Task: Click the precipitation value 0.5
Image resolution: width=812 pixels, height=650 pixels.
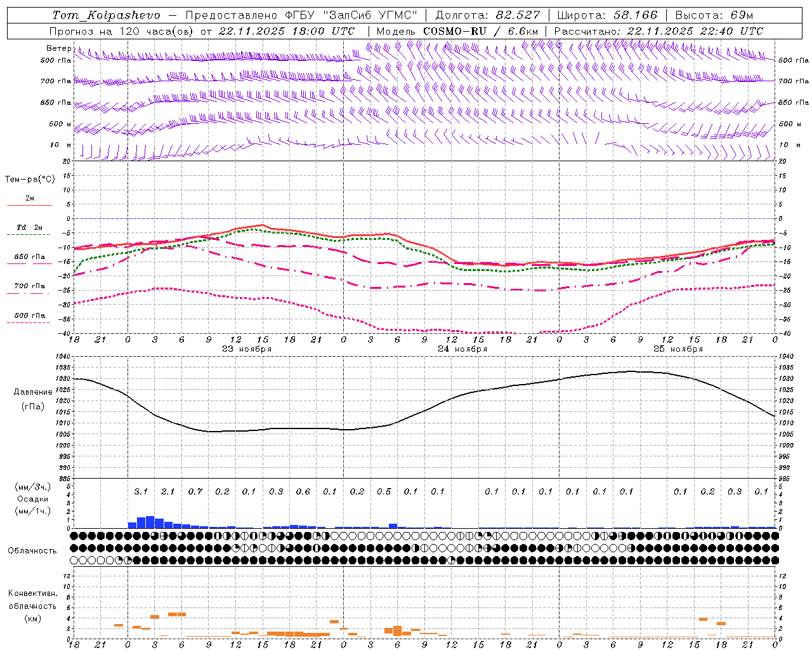Action: pyautogui.click(x=384, y=492)
